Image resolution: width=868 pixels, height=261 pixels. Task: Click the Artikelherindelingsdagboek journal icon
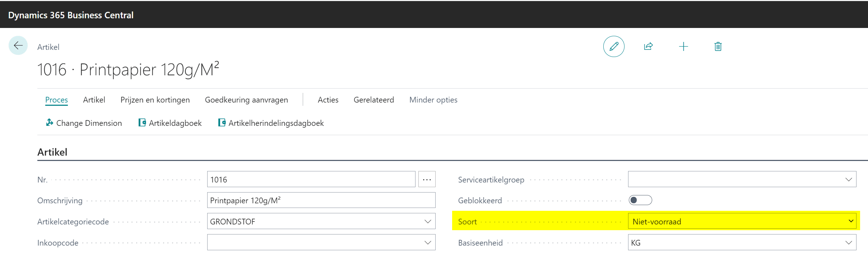click(222, 123)
